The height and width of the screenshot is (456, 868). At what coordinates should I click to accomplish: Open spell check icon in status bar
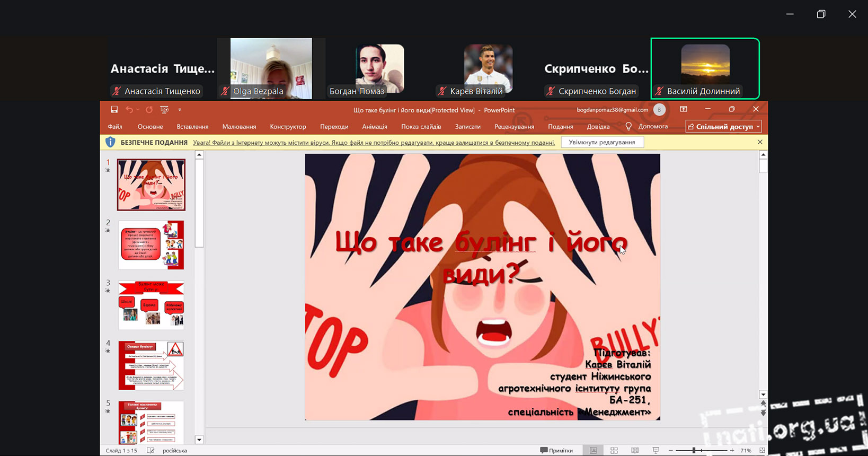[150, 450]
